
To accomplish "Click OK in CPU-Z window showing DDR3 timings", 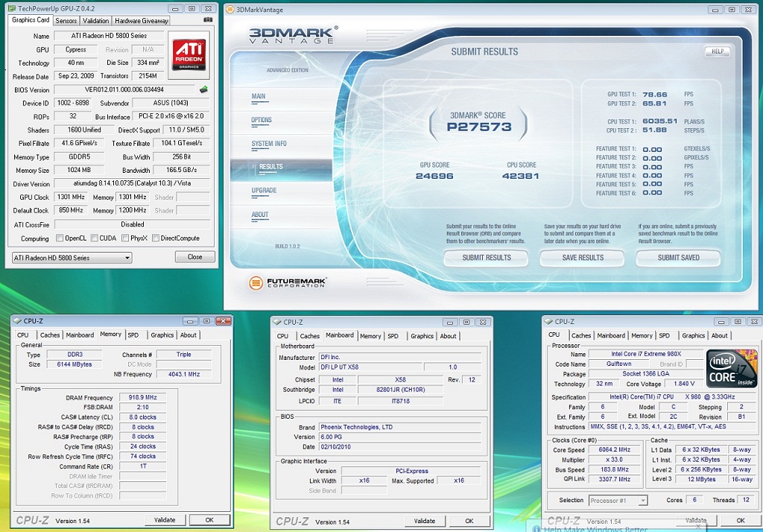I will (x=209, y=520).
